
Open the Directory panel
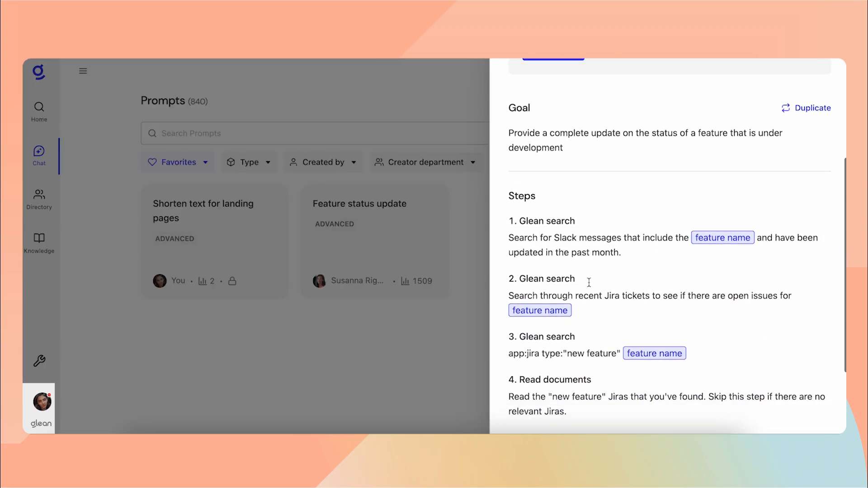[x=39, y=198]
